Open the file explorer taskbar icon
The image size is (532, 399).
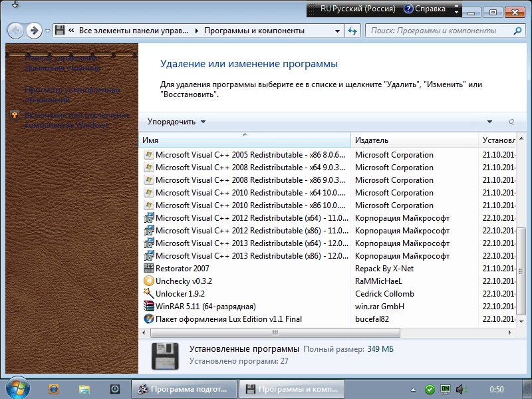pos(84,389)
